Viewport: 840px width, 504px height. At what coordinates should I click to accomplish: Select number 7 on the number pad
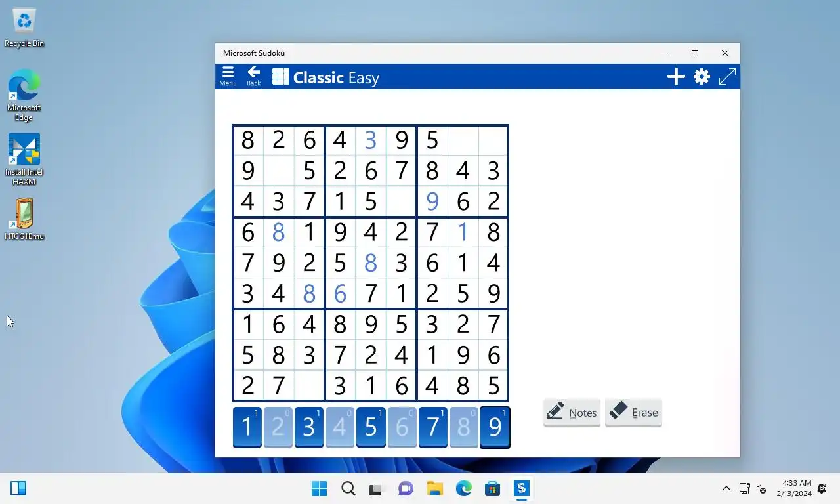coord(432,427)
